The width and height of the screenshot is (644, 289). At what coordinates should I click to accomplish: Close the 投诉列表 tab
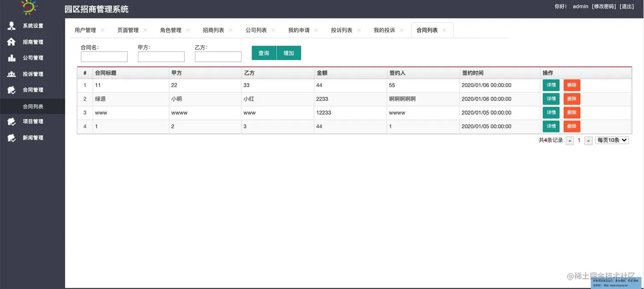[359, 30]
